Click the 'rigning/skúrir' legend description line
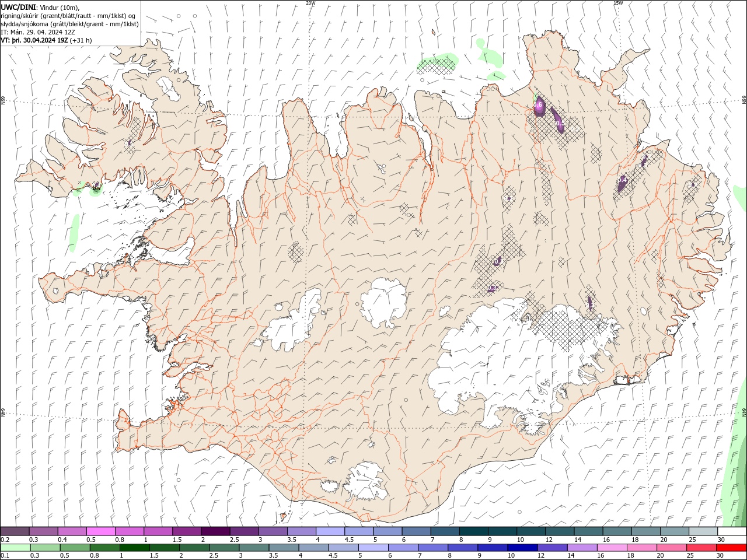 (x=69, y=16)
